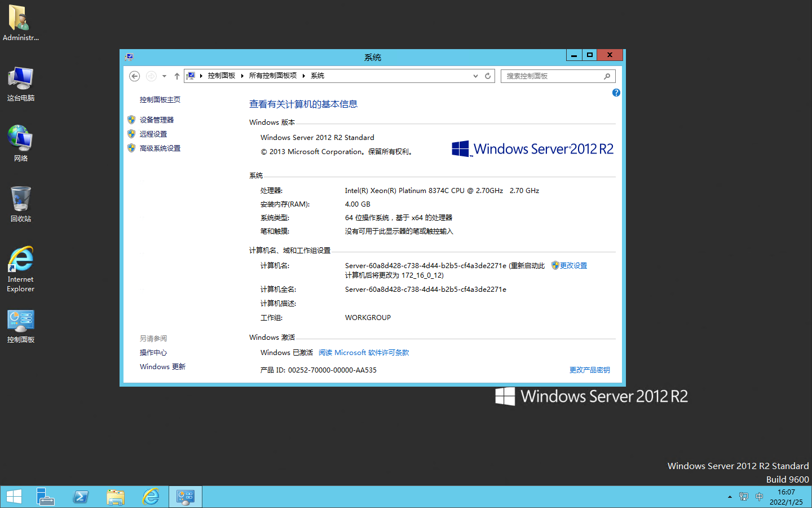This screenshot has height=508, width=812.
Task: Open the 远程设置 link
Action: pos(153,134)
